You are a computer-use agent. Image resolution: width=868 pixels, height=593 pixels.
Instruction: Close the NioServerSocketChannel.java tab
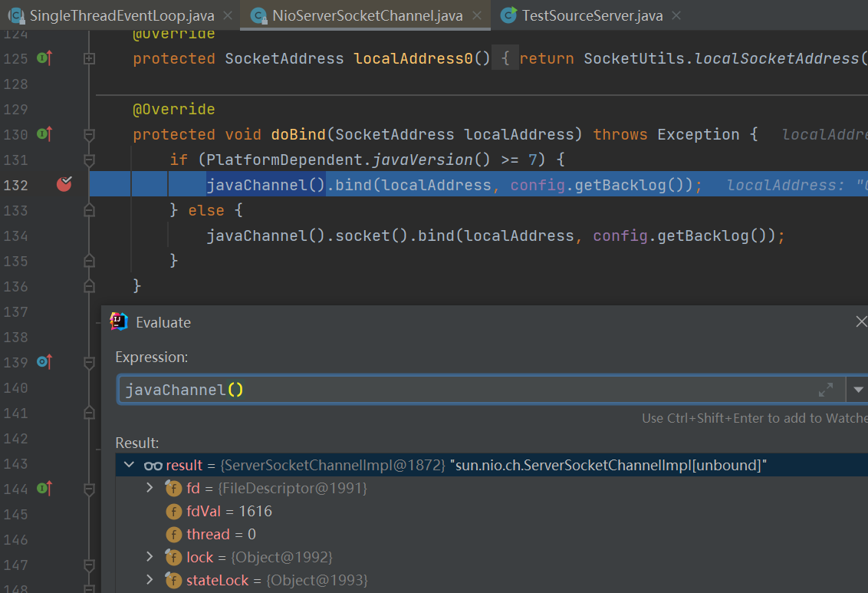(x=478, y=15)
